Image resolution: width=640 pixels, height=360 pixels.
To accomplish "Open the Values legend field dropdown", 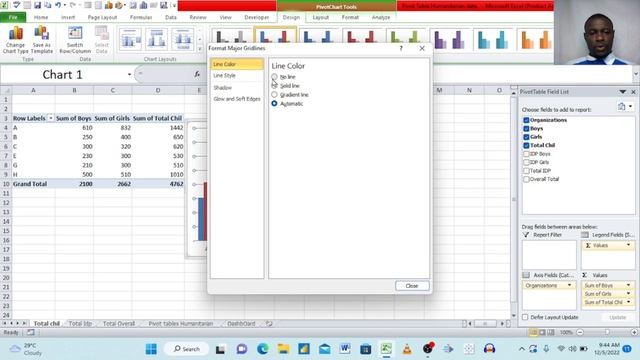I will coord(628,245).
